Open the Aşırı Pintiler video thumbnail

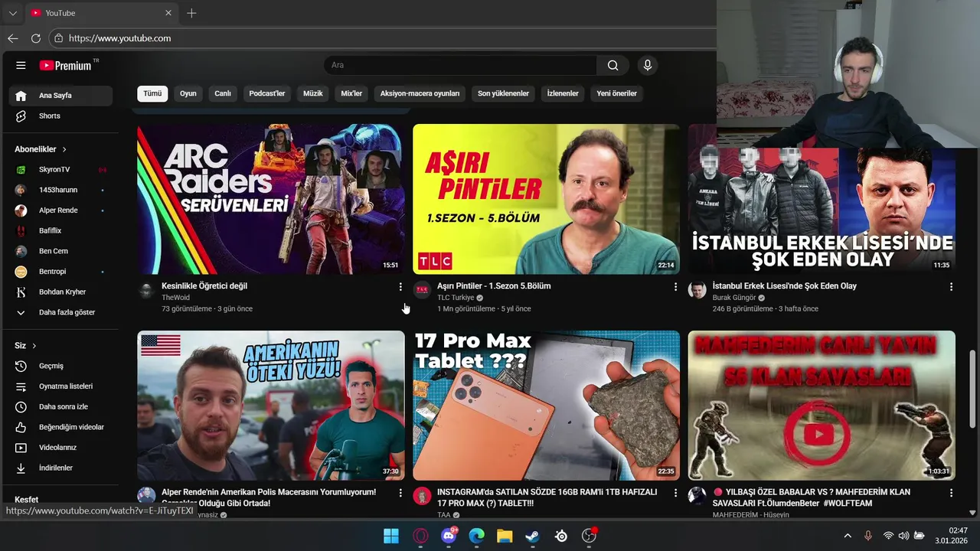[546, 199]
